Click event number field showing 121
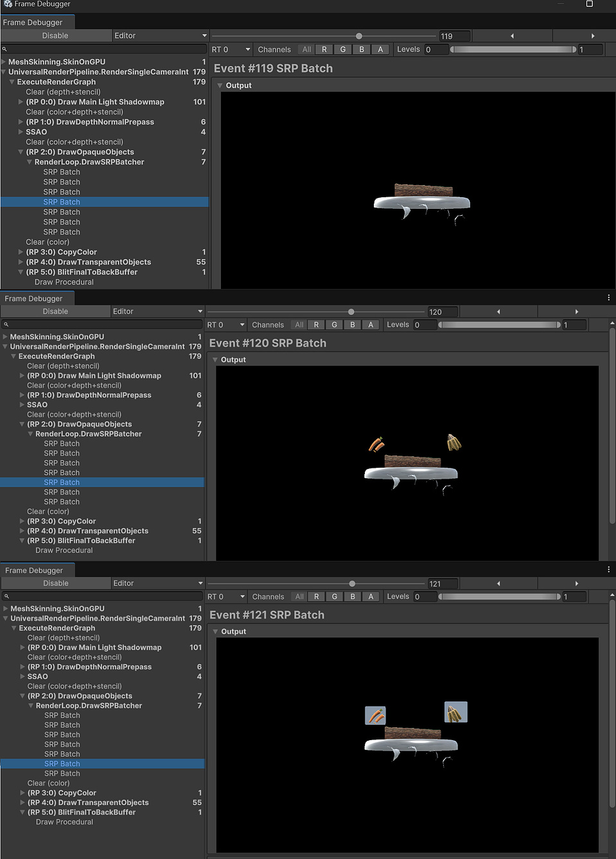 click(x=443, y=583)
